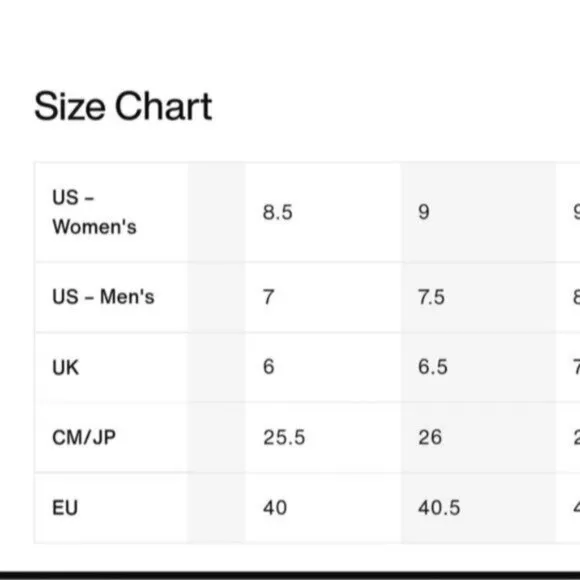Click the 26 CM/JP cell
Viewport: 580px width, 580px height.
[478, 437]
